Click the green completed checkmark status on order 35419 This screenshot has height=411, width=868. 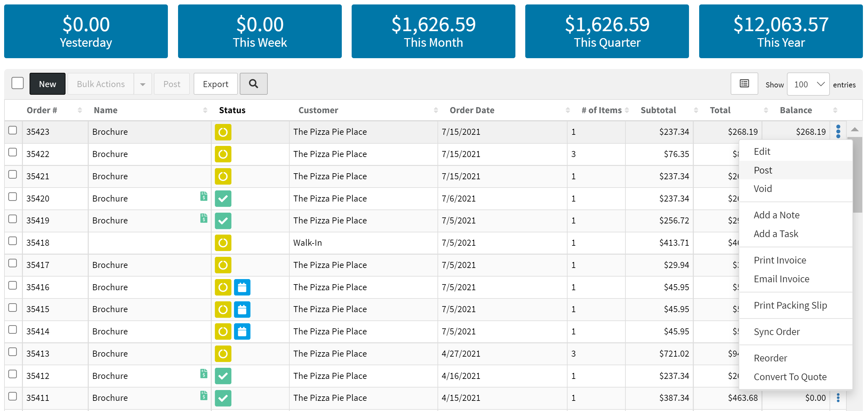pyautogui.click(x=223, y=221)
